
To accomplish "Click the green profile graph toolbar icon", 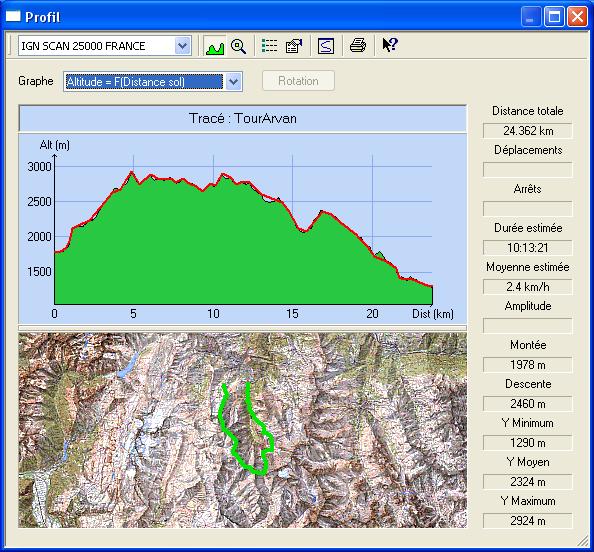I will pos(215,46).
